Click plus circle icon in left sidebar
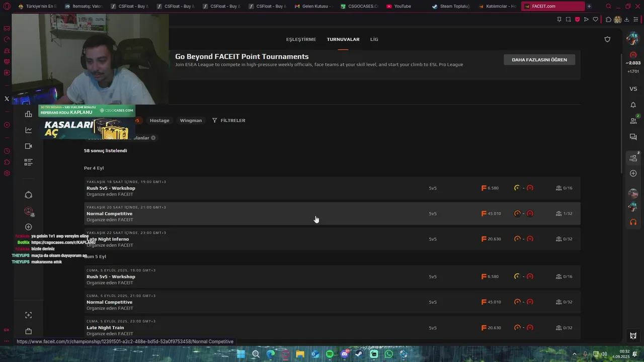This screenshot has width=644, height=362. pos(29,227)
